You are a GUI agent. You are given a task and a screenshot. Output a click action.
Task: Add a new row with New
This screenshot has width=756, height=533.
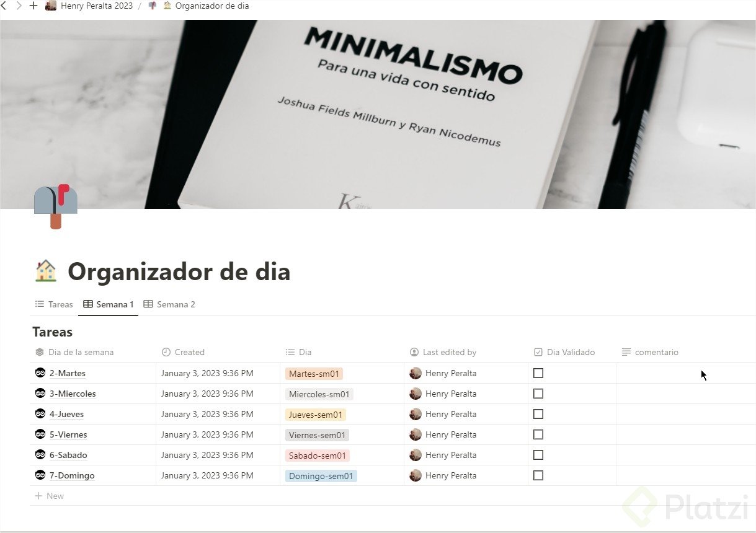(x=49, y=496)
